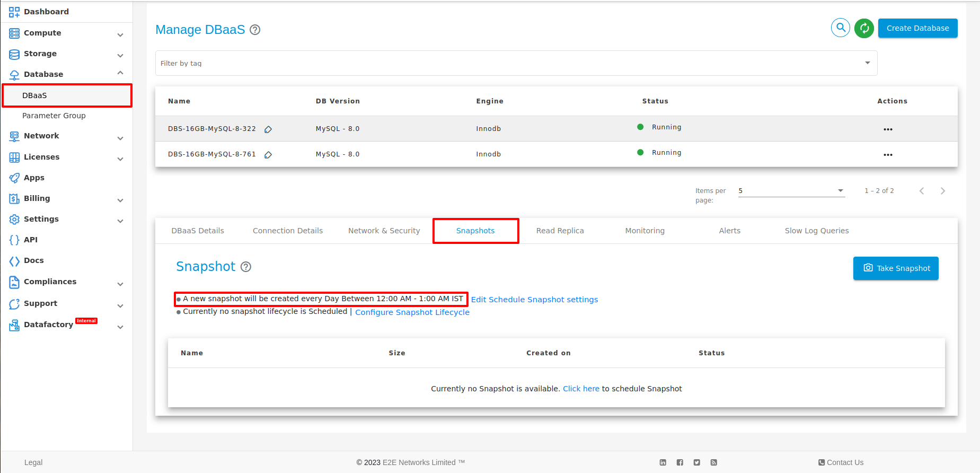This screenshot has width=980, height=473.
Task: Open the search icon next to Create Database
Action: 841,28
